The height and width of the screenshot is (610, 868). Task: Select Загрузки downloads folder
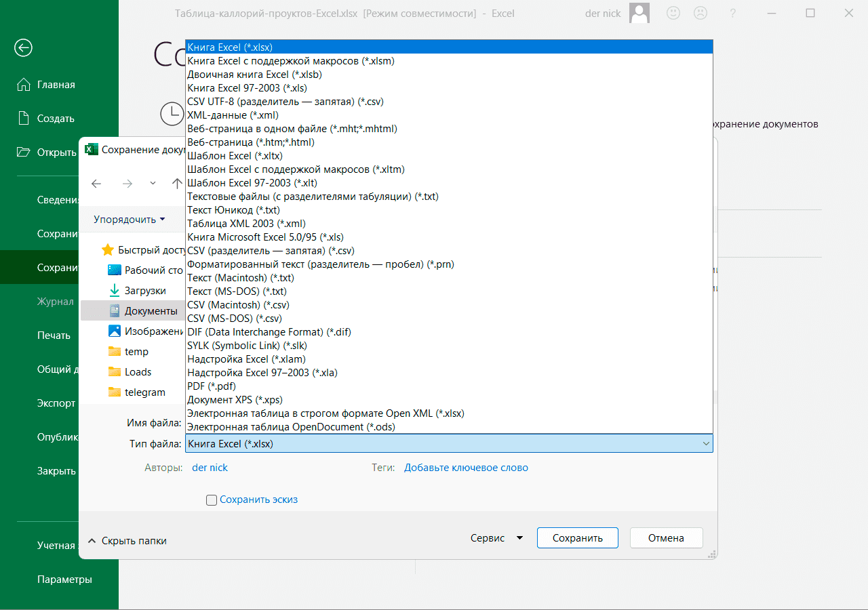click(x=138, y=291)
